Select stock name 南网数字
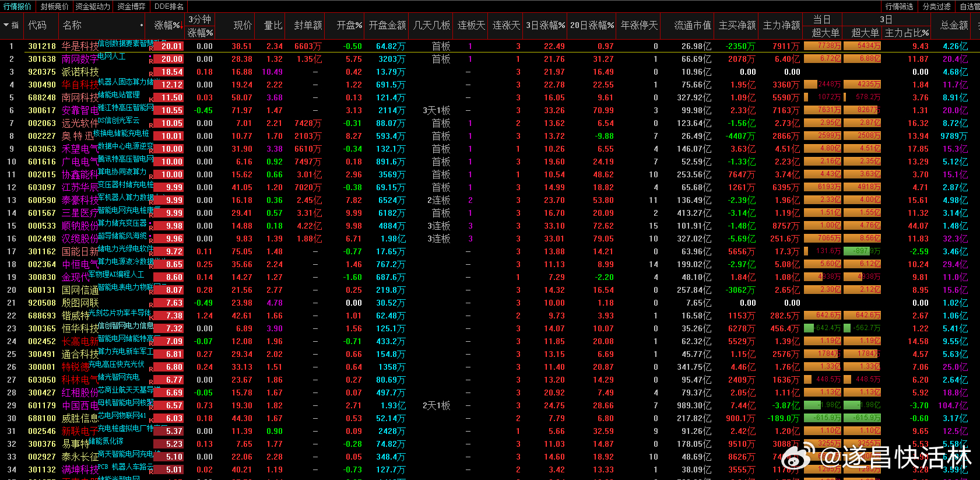This screenshot has width=980, height=480. tap(80, 59)
